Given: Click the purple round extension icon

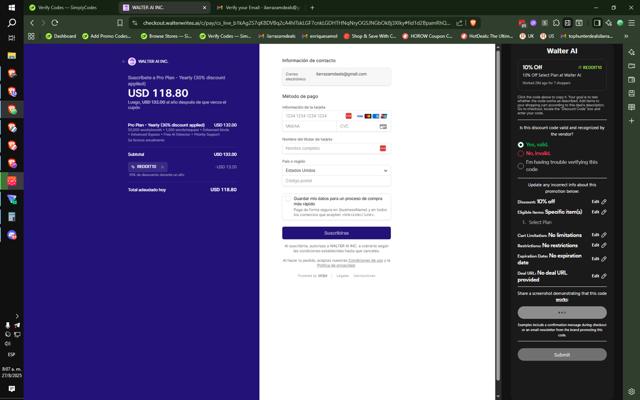Looking at the screenshot, I should 533,23.
